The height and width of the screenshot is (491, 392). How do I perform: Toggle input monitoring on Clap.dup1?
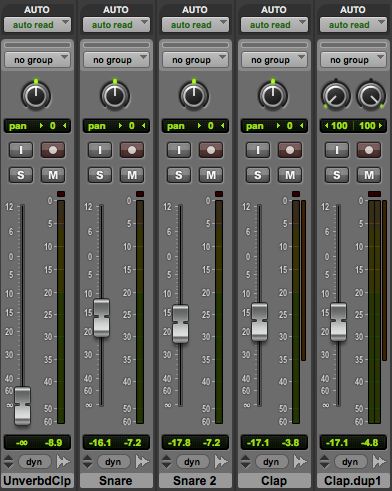point(337,150)
